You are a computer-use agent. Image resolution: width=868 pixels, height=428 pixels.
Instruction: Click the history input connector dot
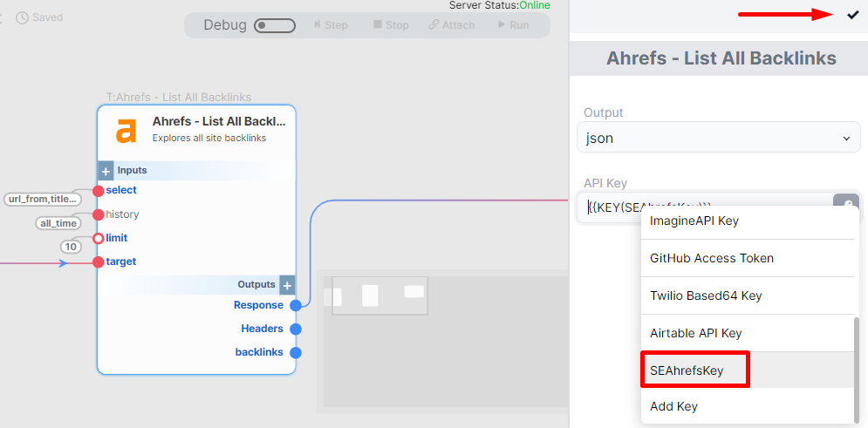(99, 214)
